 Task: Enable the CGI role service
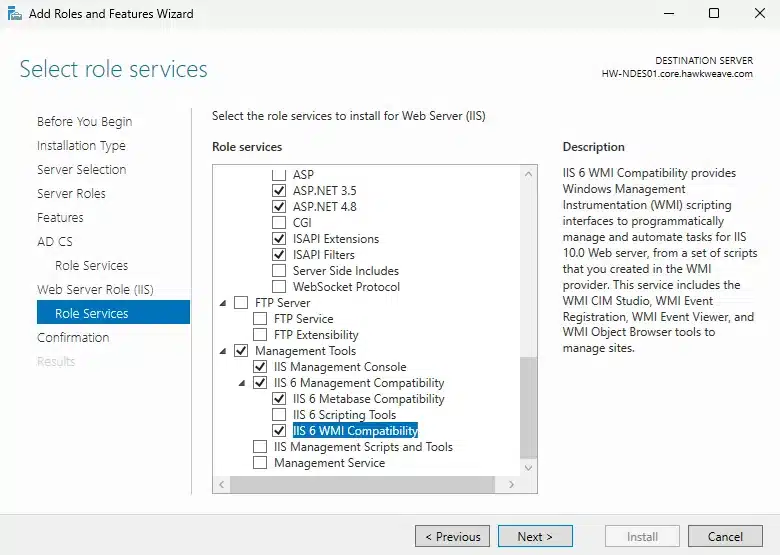pyautogui.click(x=279, y=223)
